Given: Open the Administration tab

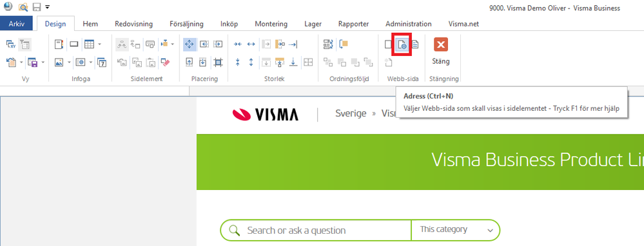Looking at the screenshot, I should pos(408,24).
